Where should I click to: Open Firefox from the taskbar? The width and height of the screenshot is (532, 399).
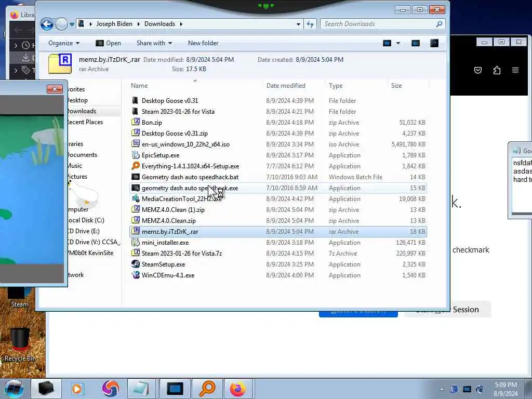tap(237, 389)
